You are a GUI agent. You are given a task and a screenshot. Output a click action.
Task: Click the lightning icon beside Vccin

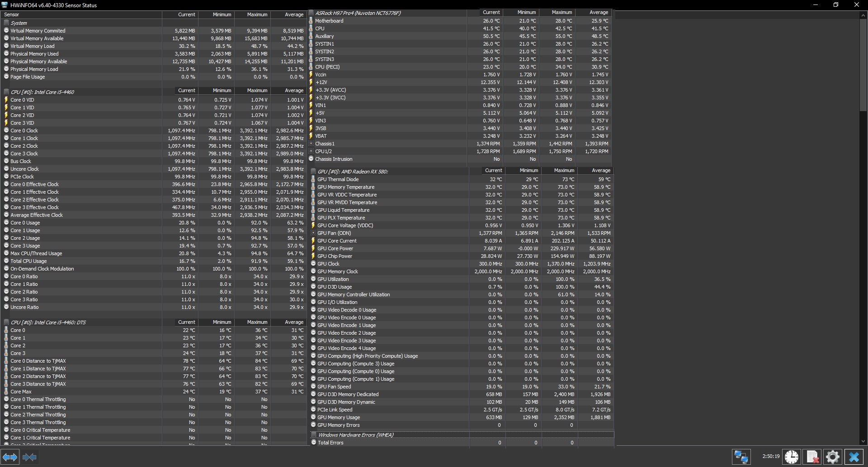[x=311, y=75]
